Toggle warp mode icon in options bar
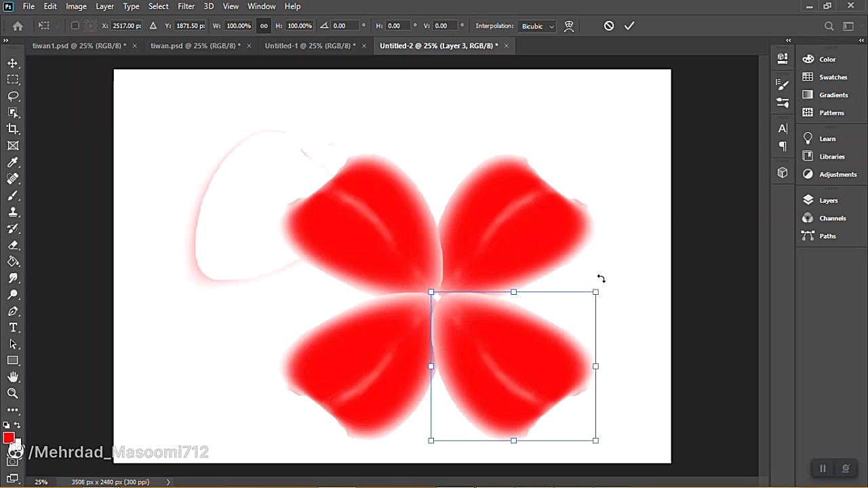The image size is (868, 488). pyautogui.click(x=569, y=26)
